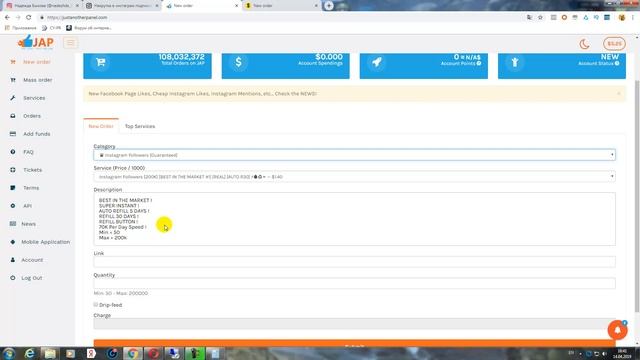
Task: Switch to dark mode with moon icon
Action: coord(584,44)
